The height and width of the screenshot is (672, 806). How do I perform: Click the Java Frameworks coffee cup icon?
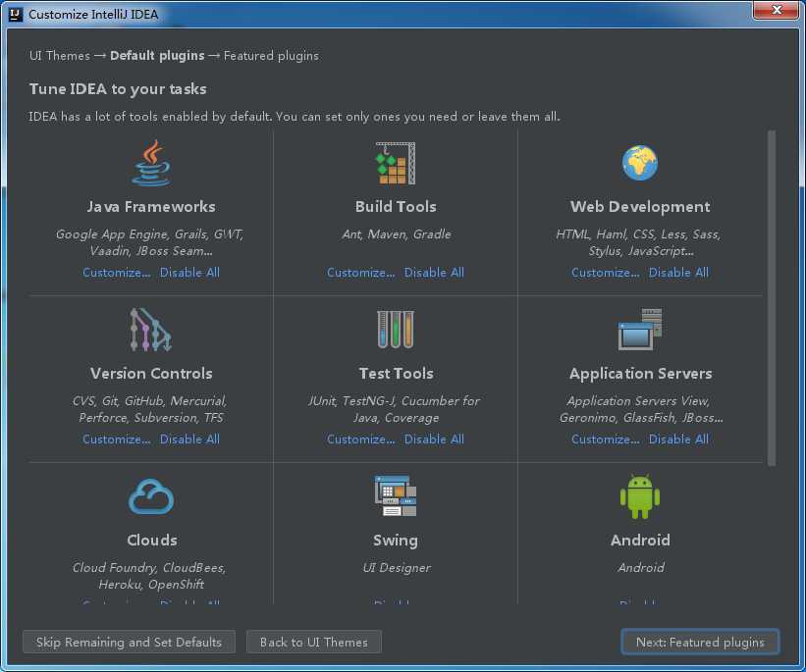[151, 164]
